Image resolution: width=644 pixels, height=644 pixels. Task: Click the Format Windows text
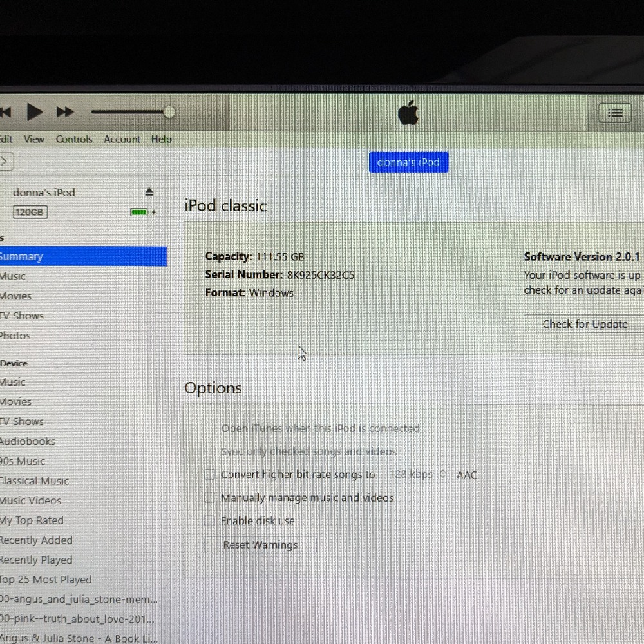pyautogui.click(x=249, y=293)
